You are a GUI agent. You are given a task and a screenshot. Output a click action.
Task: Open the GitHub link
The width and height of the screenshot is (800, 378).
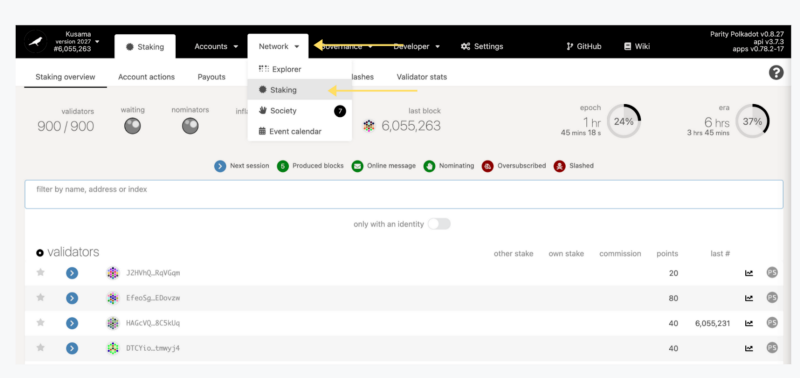[584, 46]
